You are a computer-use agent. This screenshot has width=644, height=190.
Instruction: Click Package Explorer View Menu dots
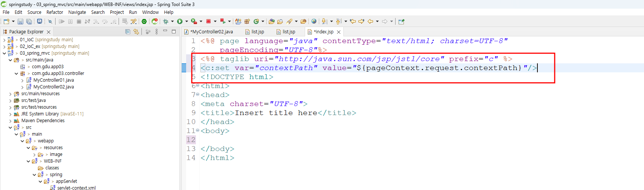pos(156,32)
